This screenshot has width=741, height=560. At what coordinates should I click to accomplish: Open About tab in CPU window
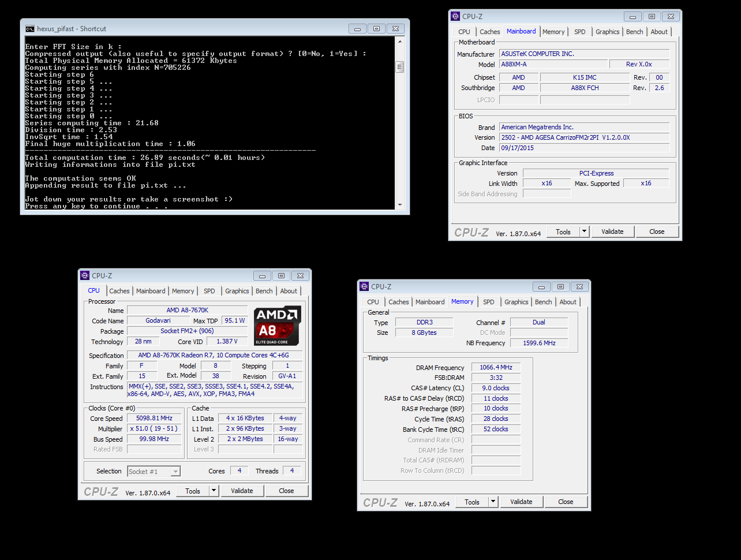[289, 291]
